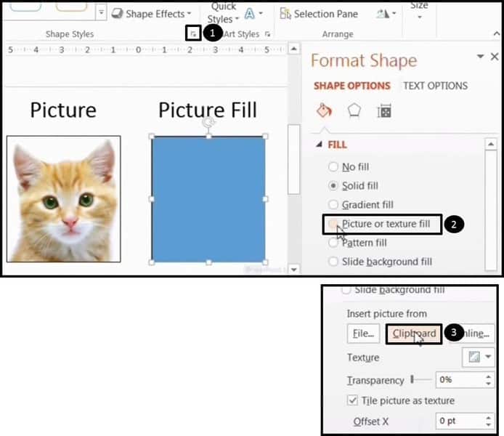Switch to Shape Options tab
Screen dimensions: 504x436
(x=352, y=86)
